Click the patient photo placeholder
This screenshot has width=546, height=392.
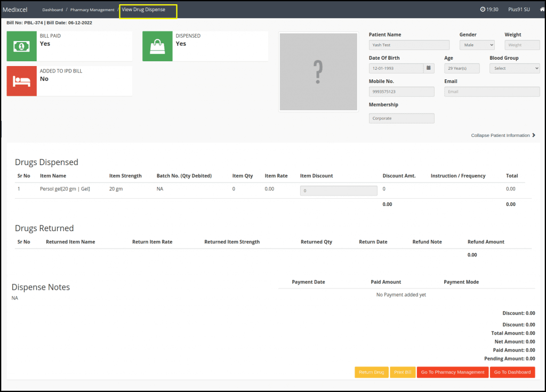pos(318,71)
